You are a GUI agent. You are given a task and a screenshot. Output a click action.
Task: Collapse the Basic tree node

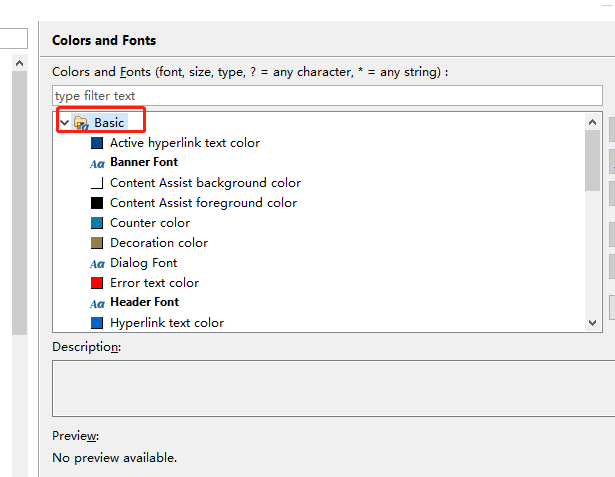coord(65,123)
